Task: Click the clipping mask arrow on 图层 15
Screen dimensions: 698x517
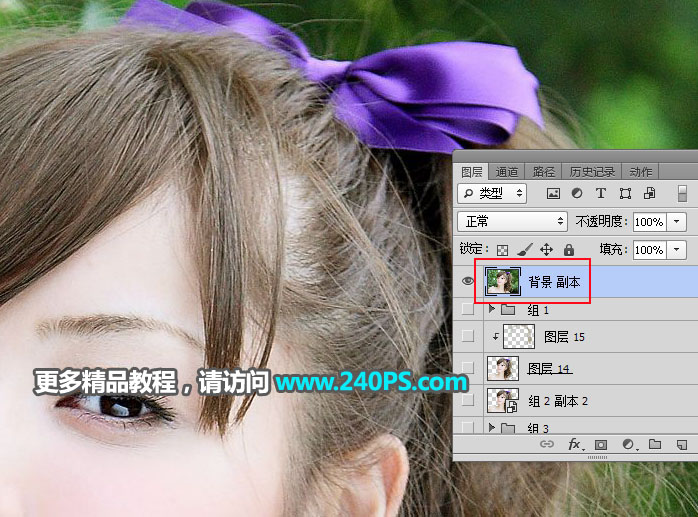Action: pos(495,337)
